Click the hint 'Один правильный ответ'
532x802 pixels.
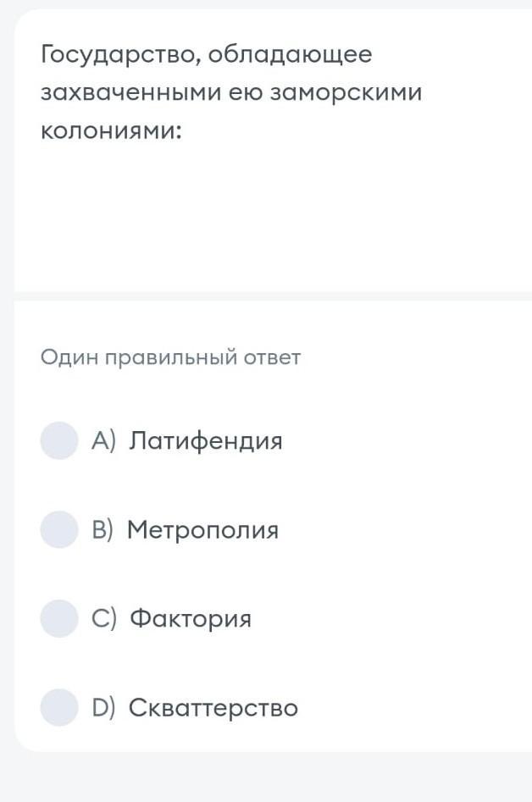pyautogui.click(x=170, y=357)
